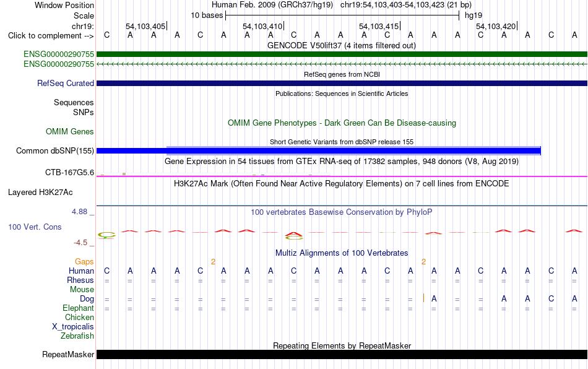588x369 pixels.
Task: Open the "Multiz Alignments of 100 Vertebrates" title
Action: [342, 253]
